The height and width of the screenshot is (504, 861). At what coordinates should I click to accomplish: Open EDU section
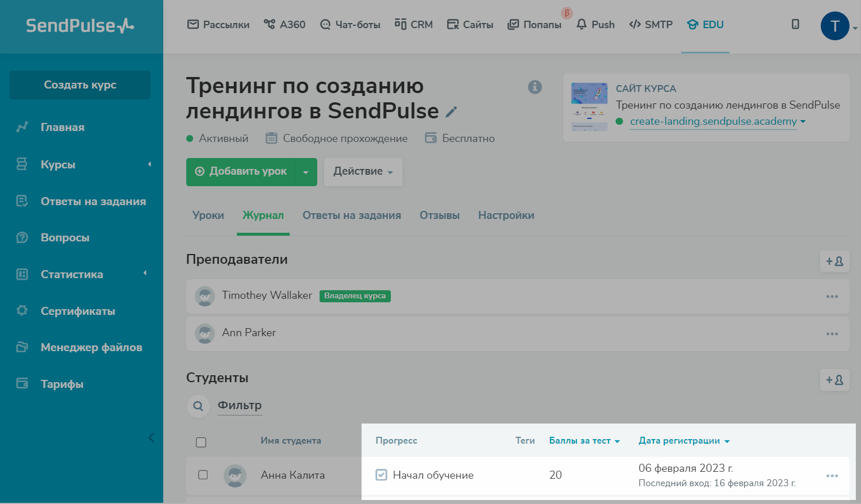(x=705, y=25)
